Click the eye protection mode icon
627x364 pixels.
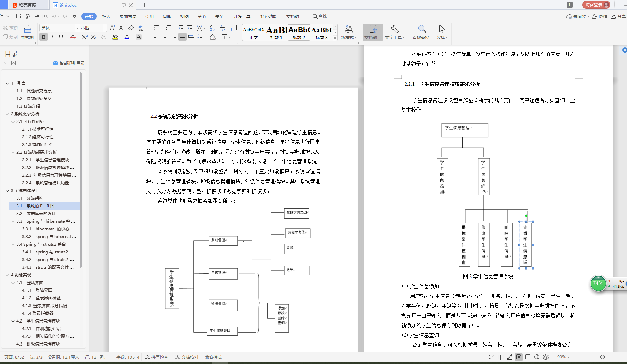[546, 357]
